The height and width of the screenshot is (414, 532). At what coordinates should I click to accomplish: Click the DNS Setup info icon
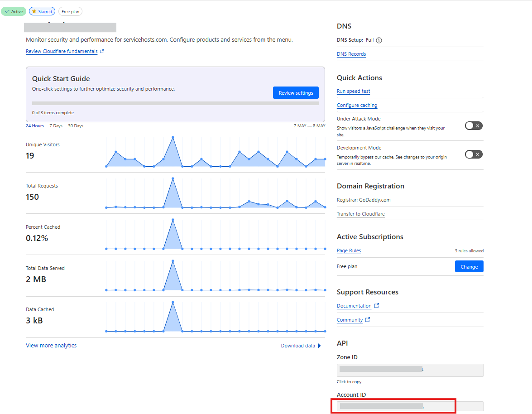pyautogui.click(x=379, y=40)
